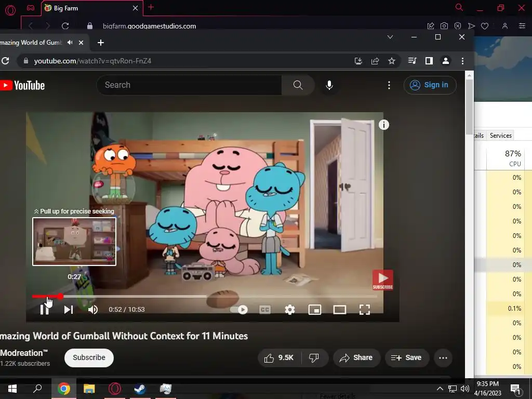The width and height of the screenshot is (532, 399).
Task: Install app icon in Chrome address bar
Action: (x=358, y=61)
